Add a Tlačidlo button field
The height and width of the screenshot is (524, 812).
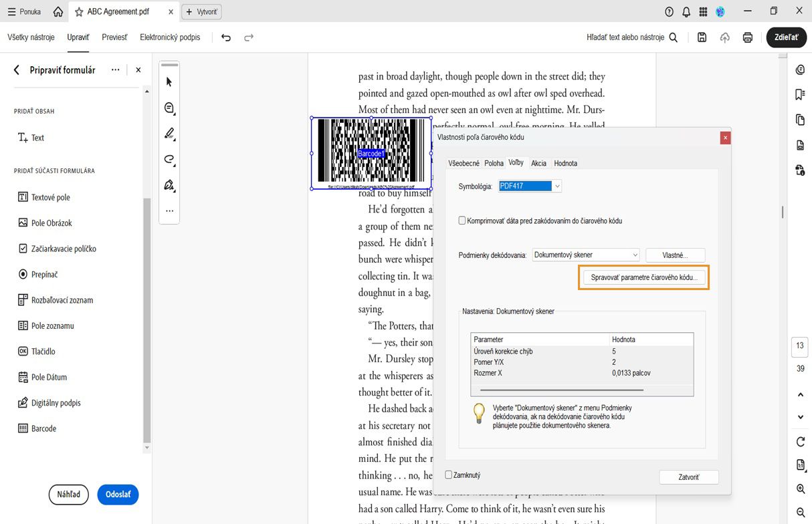click(36, 351)
